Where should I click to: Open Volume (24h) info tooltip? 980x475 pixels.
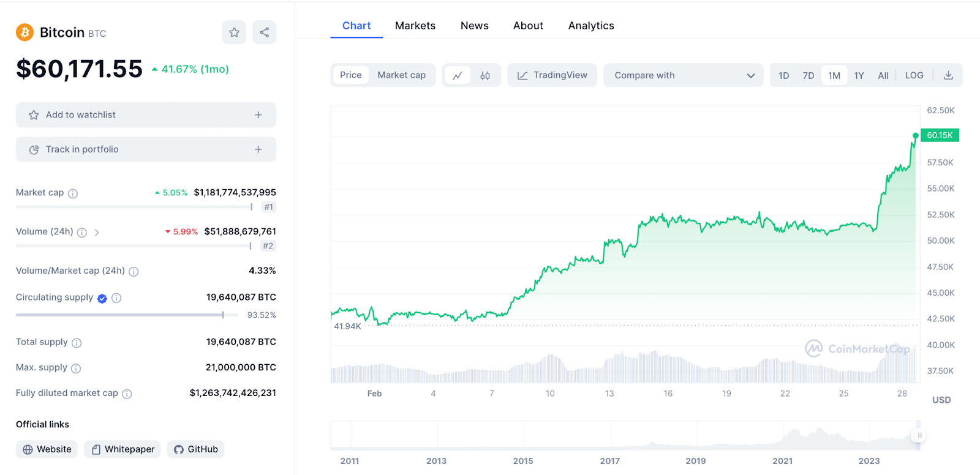coord(81,233)
